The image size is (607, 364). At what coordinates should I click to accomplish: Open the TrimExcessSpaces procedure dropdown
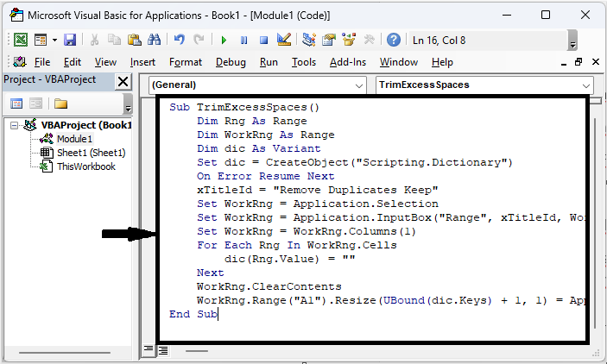586,85
